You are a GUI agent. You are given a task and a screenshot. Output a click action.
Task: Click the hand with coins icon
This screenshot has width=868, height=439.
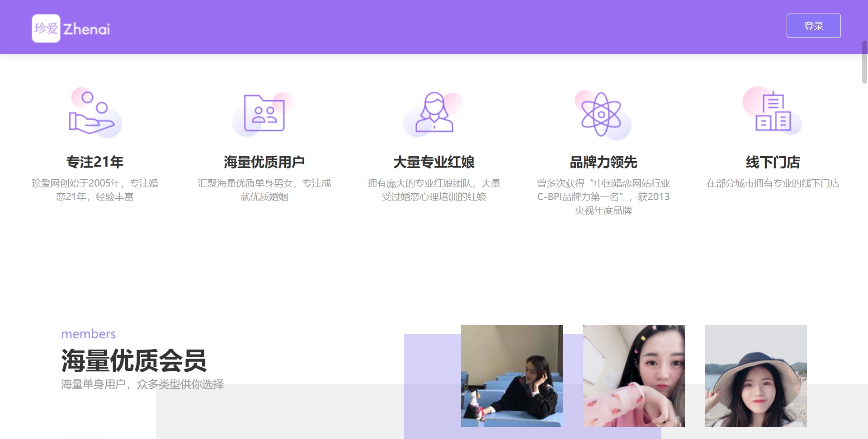[95, 113]
